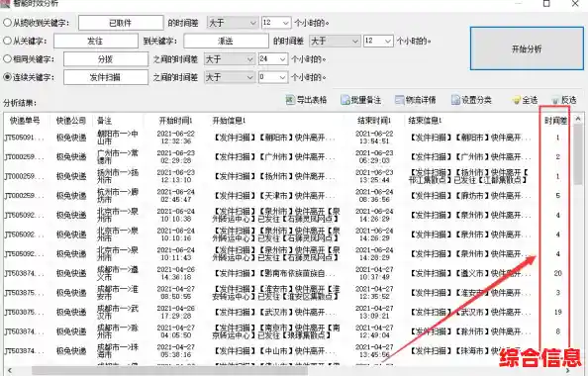Click the 结束时间1 column header
Screen dimensions: 588x376
(x=374, y=121)
